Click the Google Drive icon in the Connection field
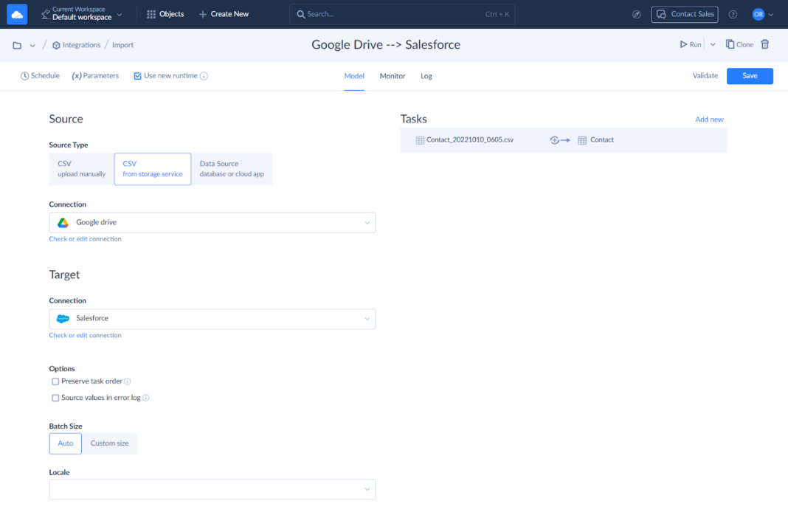The height and width of the screenshot is (532, 788). [x=63, y=222]
